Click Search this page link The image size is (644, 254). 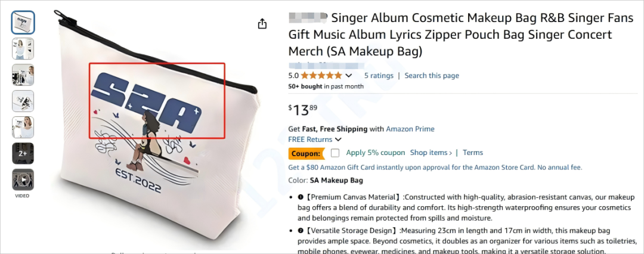click(x=432, y=76)
